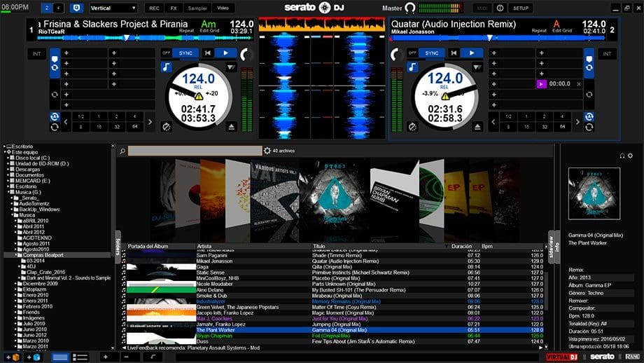Expand the Disco local (C:) drive
644x363 pixels.
pyautogui.click(x=8, y=158)
